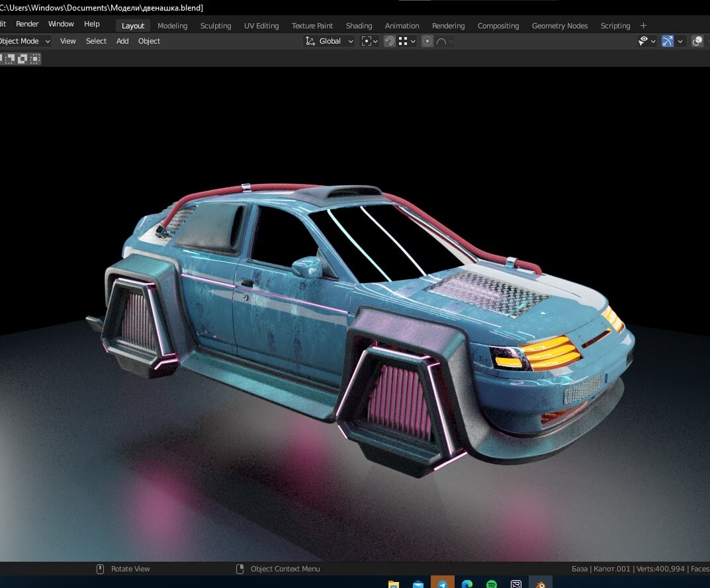Expand the Object Mode selector
Image resolution: width=710 pixels, height=588 pixels.
[x=24, y=41]
